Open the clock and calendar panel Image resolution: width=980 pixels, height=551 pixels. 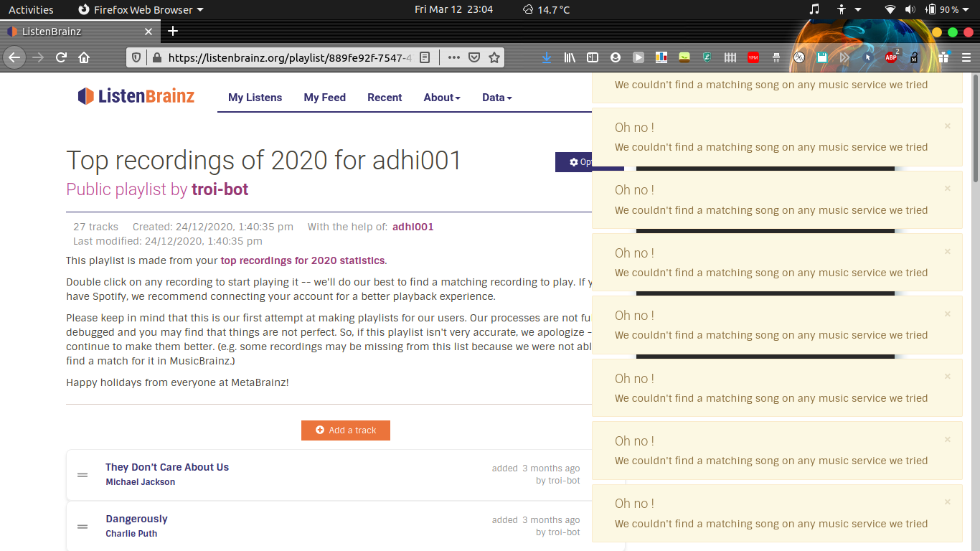tap(453, 9)
